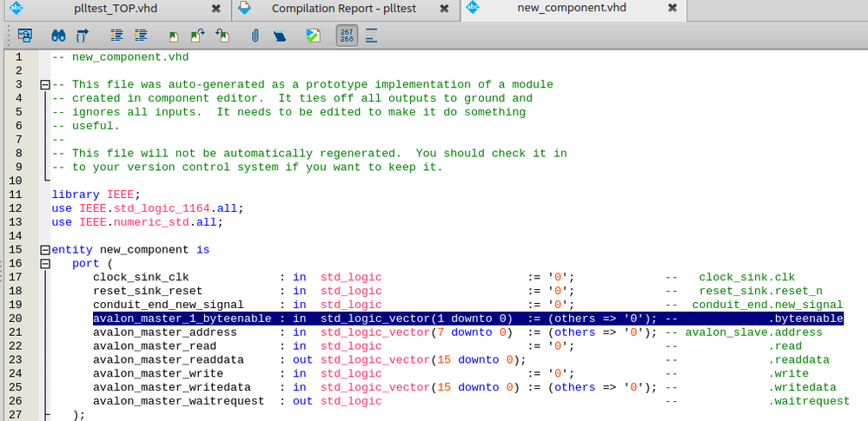Click the '-- new_component.vhd' comment on line 1
The image size is (868, 421).
(120, 57)
